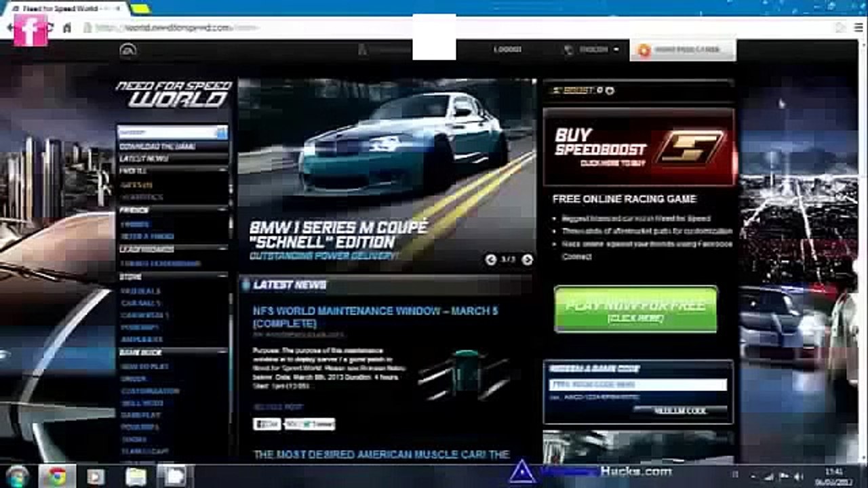Open Latest News in the sidebar menu
The width and height of the screenshot is (868, 488).
(x=144, y=159)
